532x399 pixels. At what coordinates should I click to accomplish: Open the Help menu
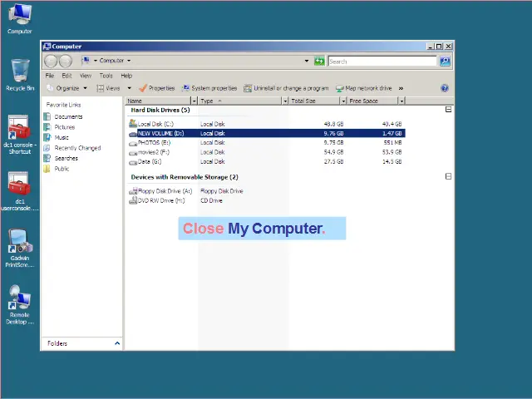[x=126, y=76]
